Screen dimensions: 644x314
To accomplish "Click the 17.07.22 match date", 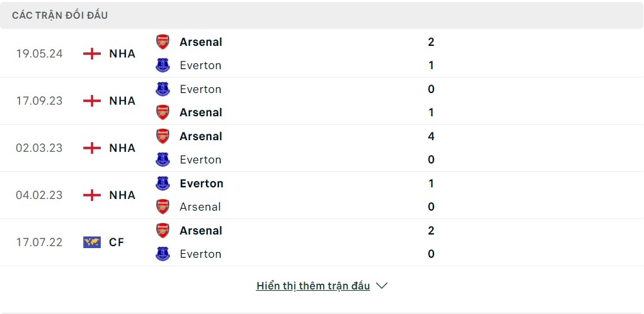I will click(39, 242).
